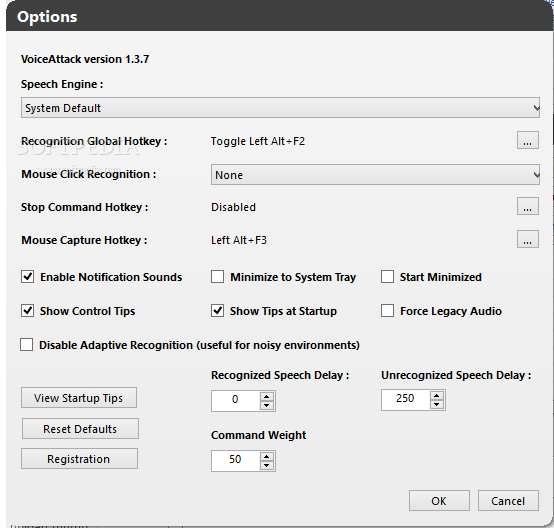Click Cancel to discard option changes
The height and width of the screenshot is (528, 554).
[x=508, y=500]
